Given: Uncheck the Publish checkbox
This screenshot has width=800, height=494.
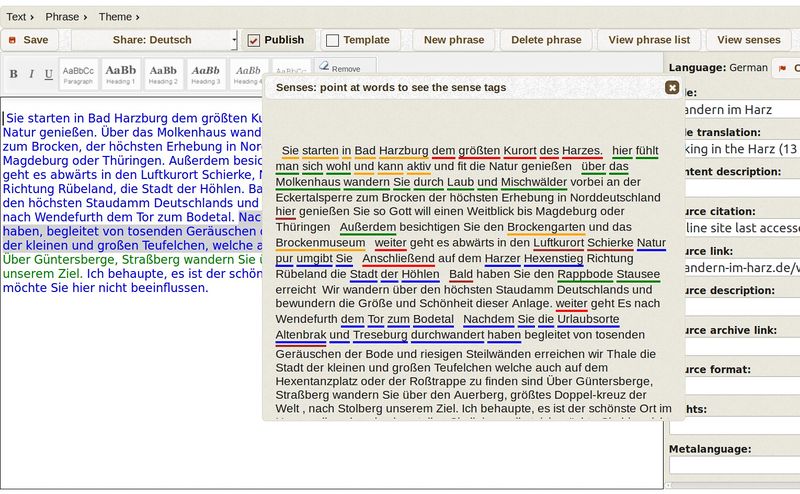Looking at the screenshot, I should pyautogui.click(x=254, y=41).
